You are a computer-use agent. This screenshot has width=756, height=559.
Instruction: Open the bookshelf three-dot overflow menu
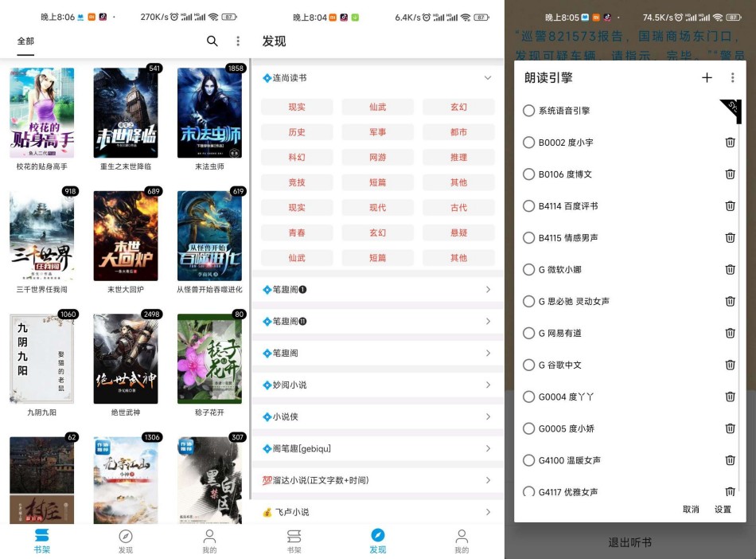pos(237,41)
